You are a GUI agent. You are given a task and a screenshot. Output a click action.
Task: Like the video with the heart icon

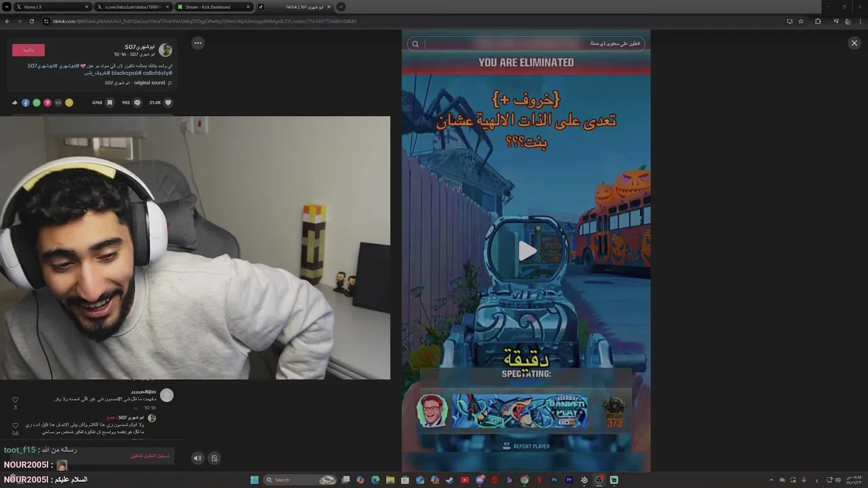[168, 102]
